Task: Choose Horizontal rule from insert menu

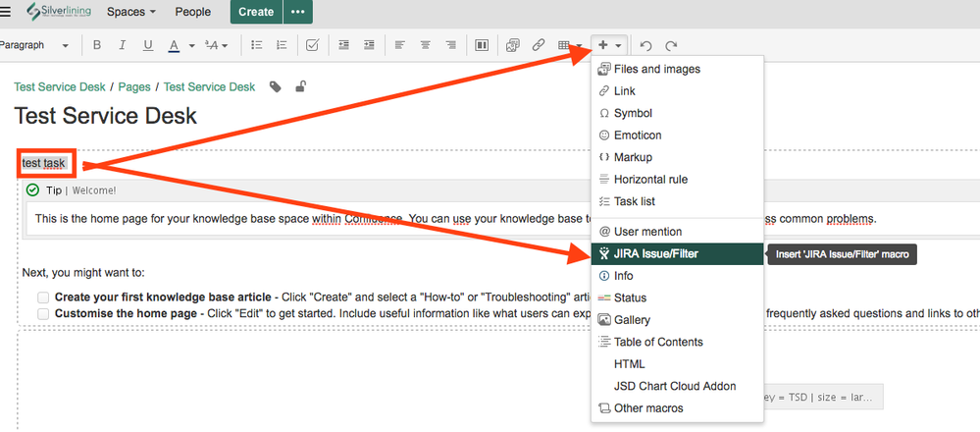Action: [677, 180]
